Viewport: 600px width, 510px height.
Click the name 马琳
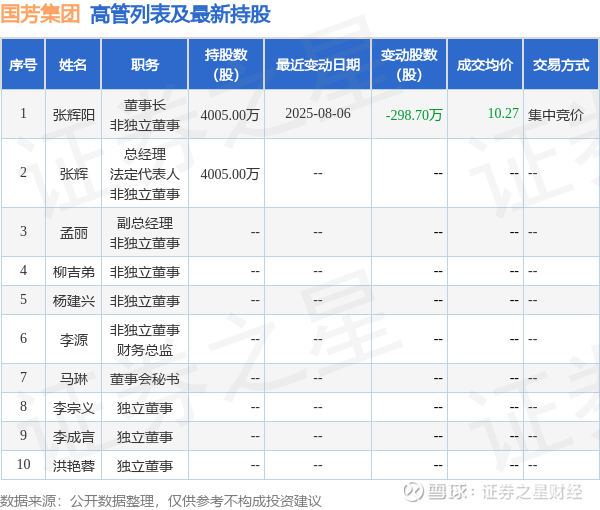73,379
